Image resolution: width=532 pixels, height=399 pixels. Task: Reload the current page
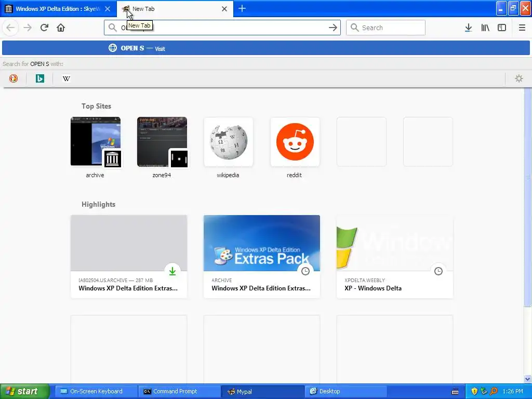coord(45,28)
